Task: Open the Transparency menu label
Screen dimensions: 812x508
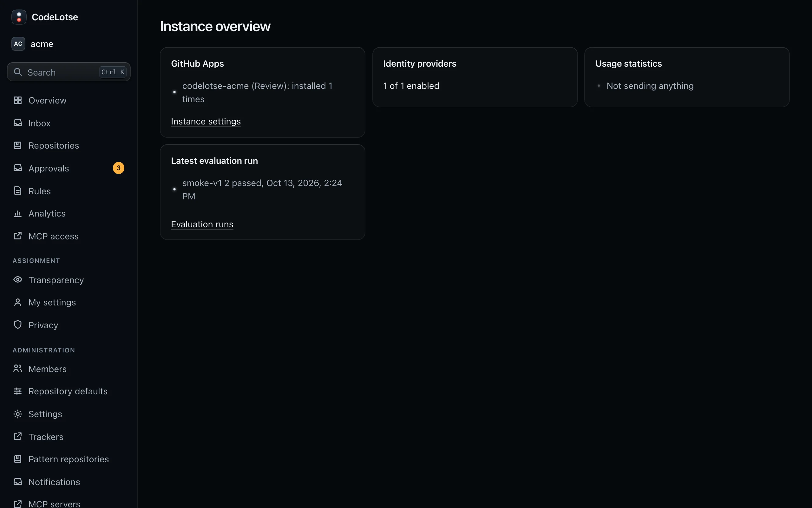Action: pyautogui.click(x=56, y=280)
